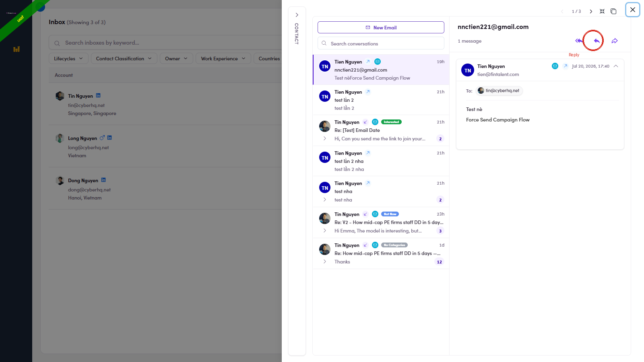Click the Forward arrow icon
This screenshot has width=644, height=362.
tap(615, 41)
